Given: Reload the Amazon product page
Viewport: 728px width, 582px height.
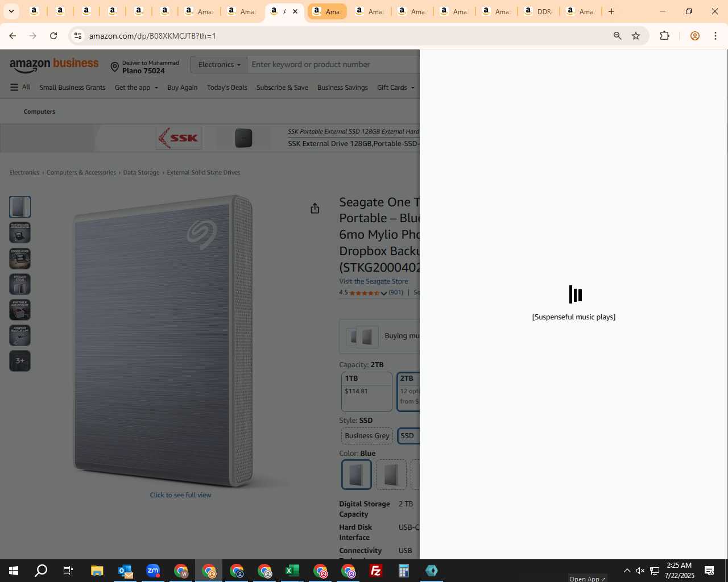Looking at the screenshot, I should pos(53,36).
